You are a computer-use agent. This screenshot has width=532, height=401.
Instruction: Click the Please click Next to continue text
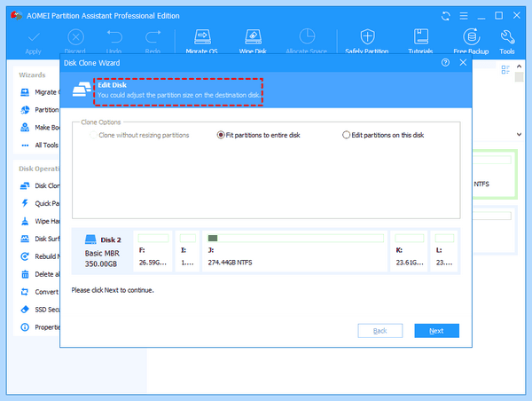coord(113,290)
